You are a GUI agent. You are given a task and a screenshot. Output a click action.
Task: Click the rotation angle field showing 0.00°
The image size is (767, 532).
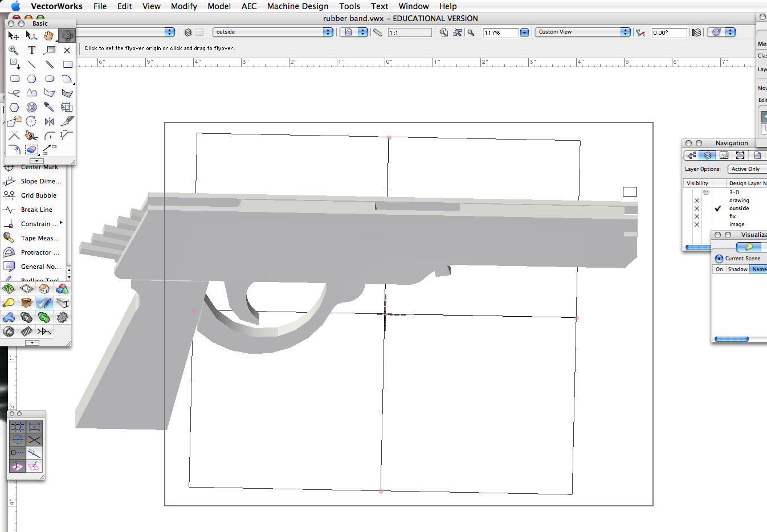tap(670, 32)
